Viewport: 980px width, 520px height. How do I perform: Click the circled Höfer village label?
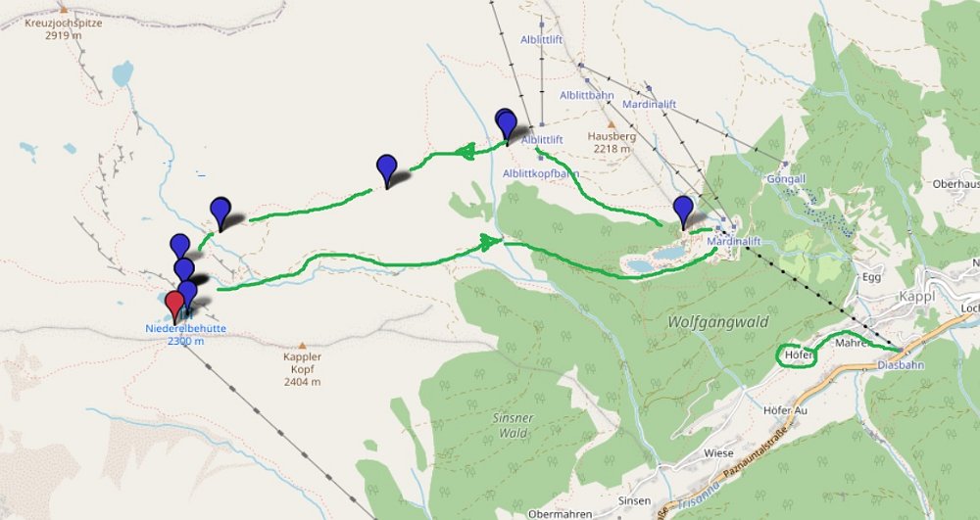[798, 355]
